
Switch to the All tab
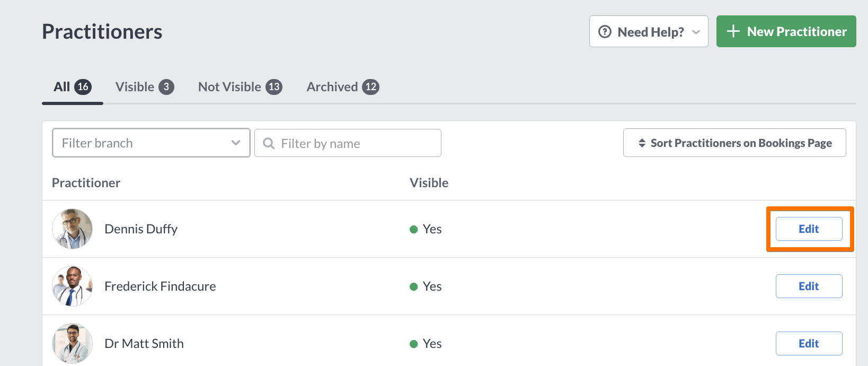pyautogui.click(x=72, y=87)
